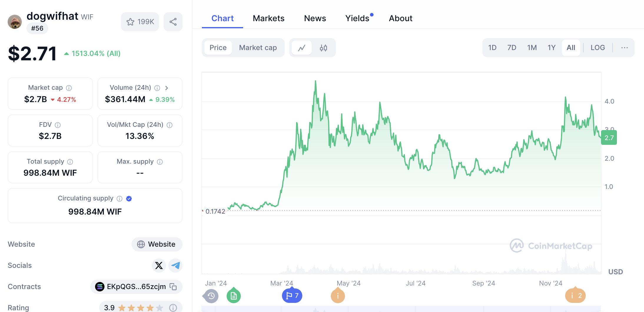Open Vol/Mkt Cap (24h) info icon

click(x=170, y=125)
